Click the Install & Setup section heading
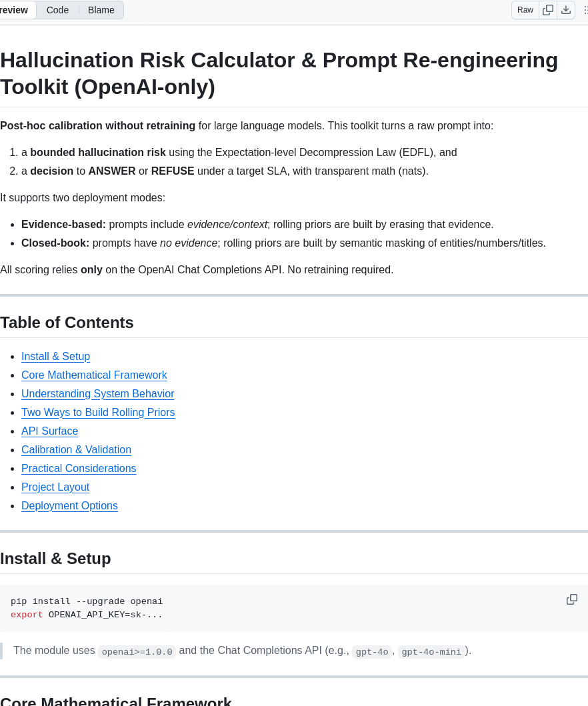 tap(55, 559)
